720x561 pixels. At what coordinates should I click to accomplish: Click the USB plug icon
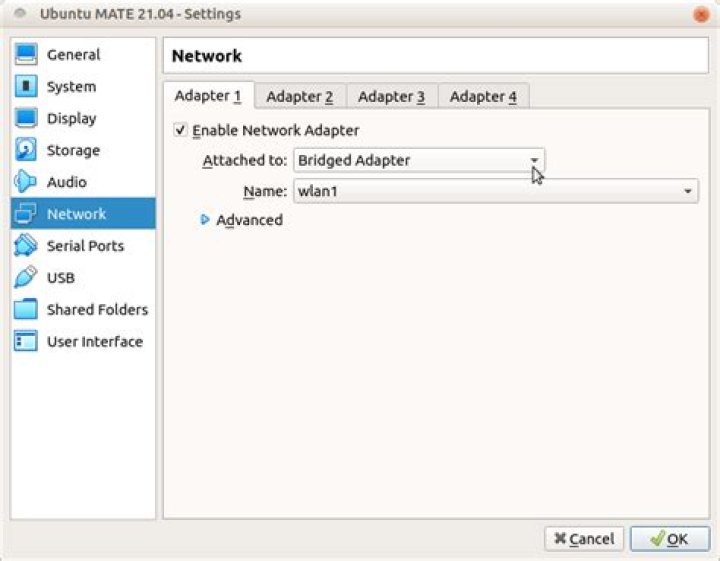pyautogui.click(x=25, y=277)
